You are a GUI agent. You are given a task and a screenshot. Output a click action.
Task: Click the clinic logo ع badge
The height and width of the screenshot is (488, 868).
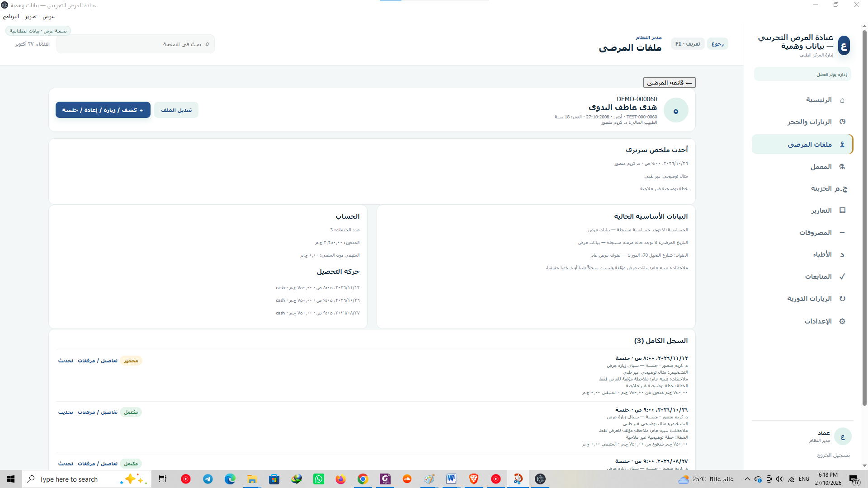tap(844, 46)
